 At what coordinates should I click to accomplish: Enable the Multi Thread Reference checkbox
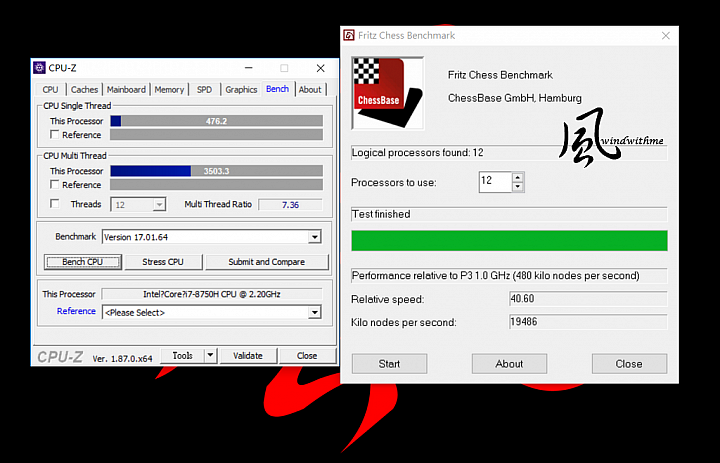[x=55, y=185]
